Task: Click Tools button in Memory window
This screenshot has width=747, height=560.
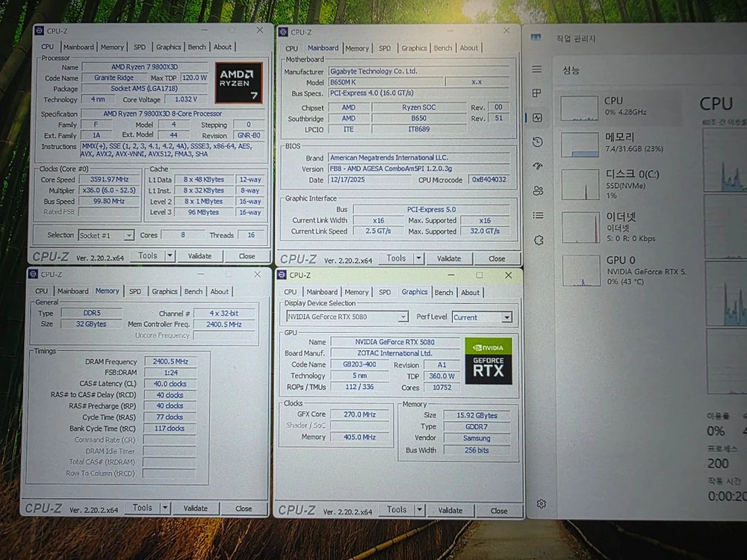Action: (143, 508)
